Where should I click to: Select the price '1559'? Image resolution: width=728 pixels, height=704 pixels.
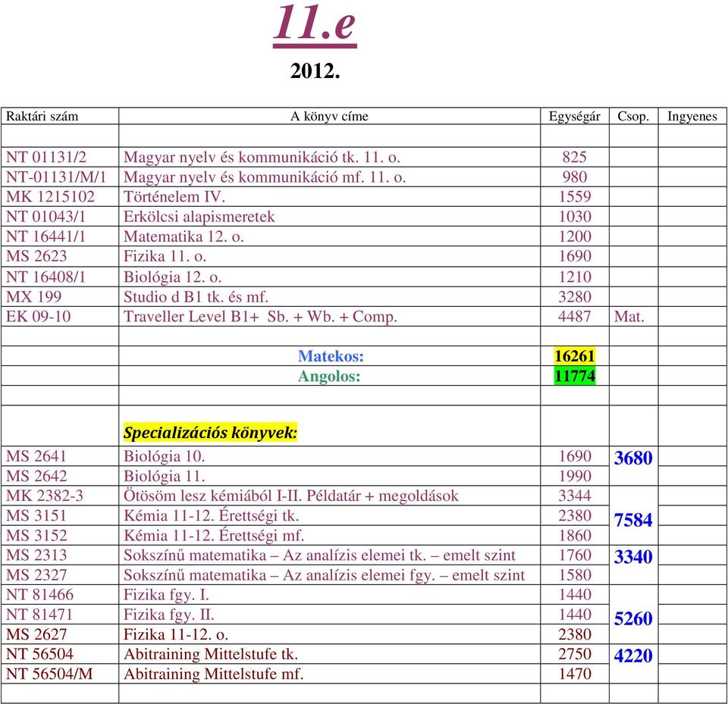pyautogui.click(x=575, y=197)
